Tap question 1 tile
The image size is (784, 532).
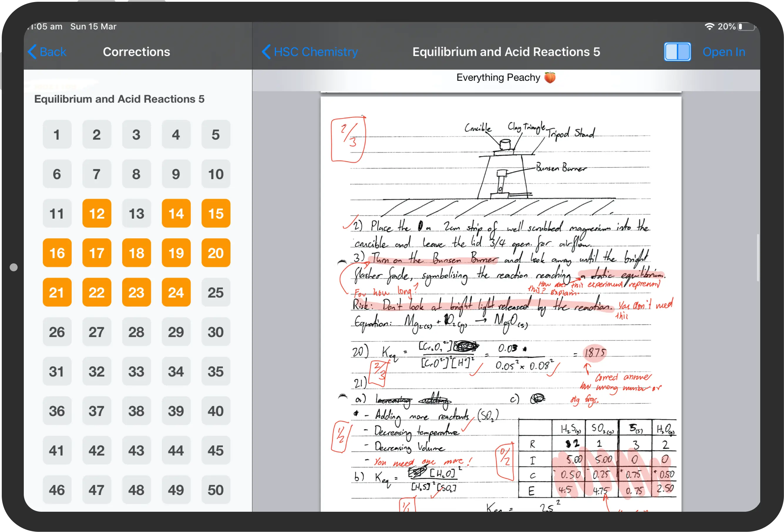pos(57,134)
